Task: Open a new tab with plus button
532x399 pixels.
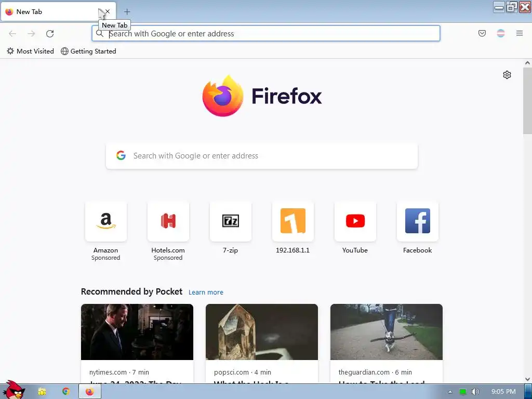Action: point(127,12)
